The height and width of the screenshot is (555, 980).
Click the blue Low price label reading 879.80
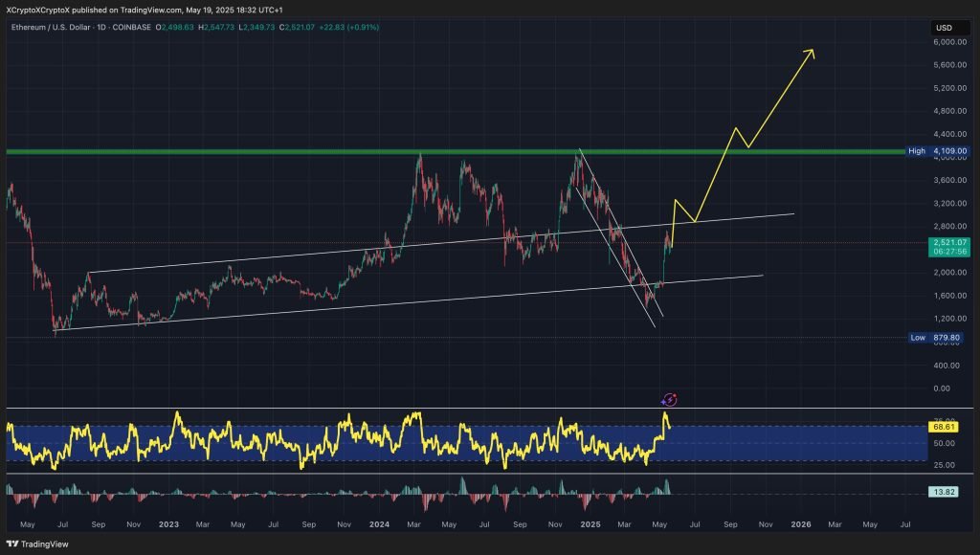[933, 338]
